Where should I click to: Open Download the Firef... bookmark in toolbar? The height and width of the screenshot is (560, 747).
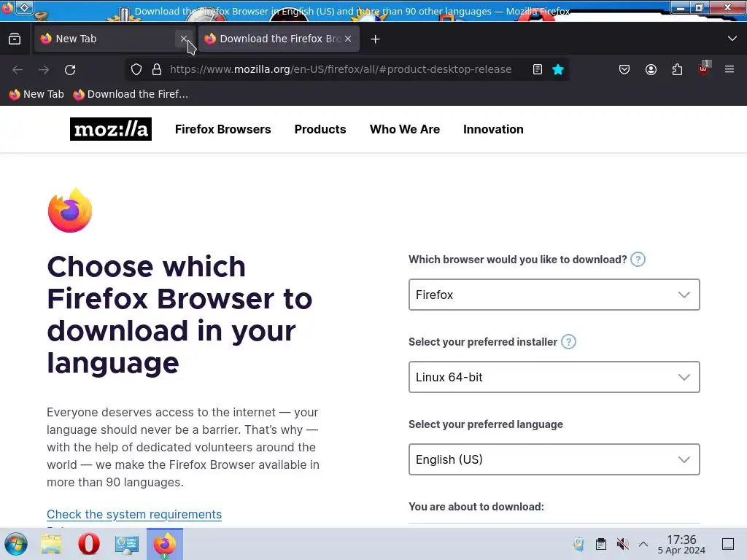(131, 94)
